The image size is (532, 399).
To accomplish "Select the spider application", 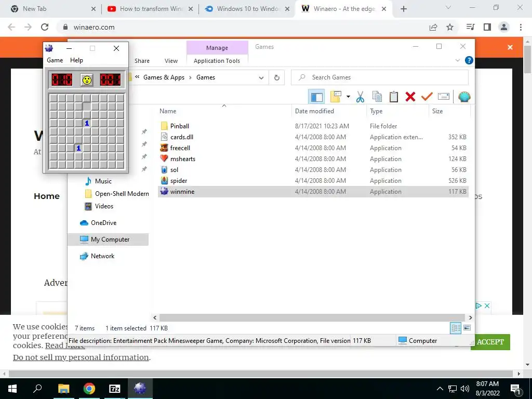I will pyautogui.click(x=179, y=180).
